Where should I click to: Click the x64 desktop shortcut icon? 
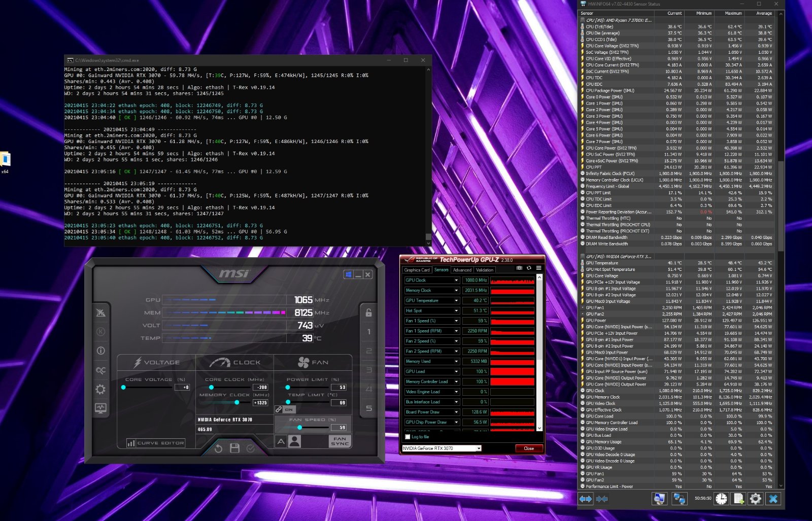point(5,162)
